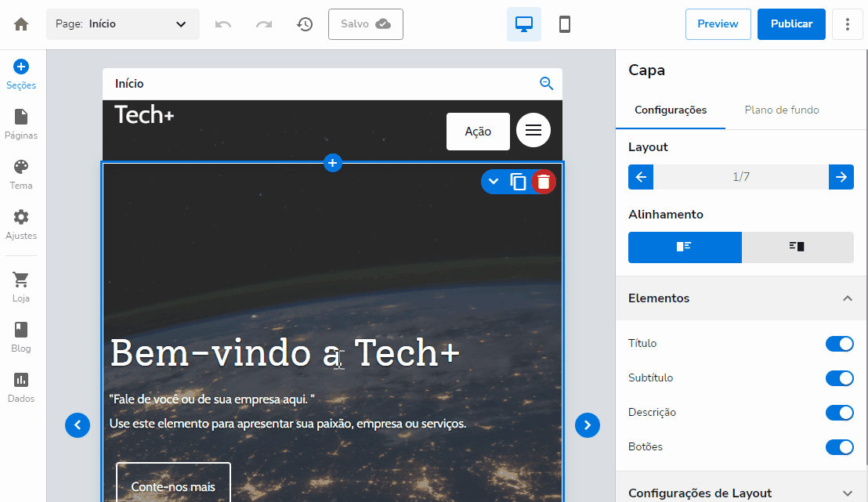Delete the cover section
This screenshot has height=502, width=868.
coord(544,182)
